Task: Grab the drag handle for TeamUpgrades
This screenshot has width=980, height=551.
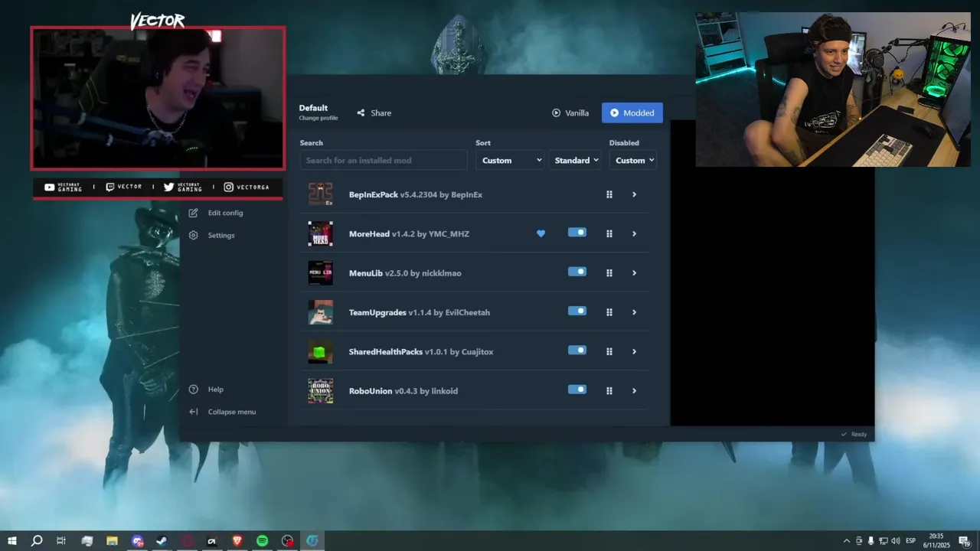Action: (609, 312)
